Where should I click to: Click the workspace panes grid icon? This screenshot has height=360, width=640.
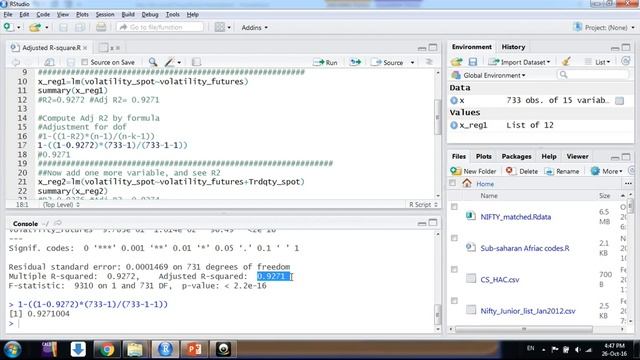click(x=220, y=27)
